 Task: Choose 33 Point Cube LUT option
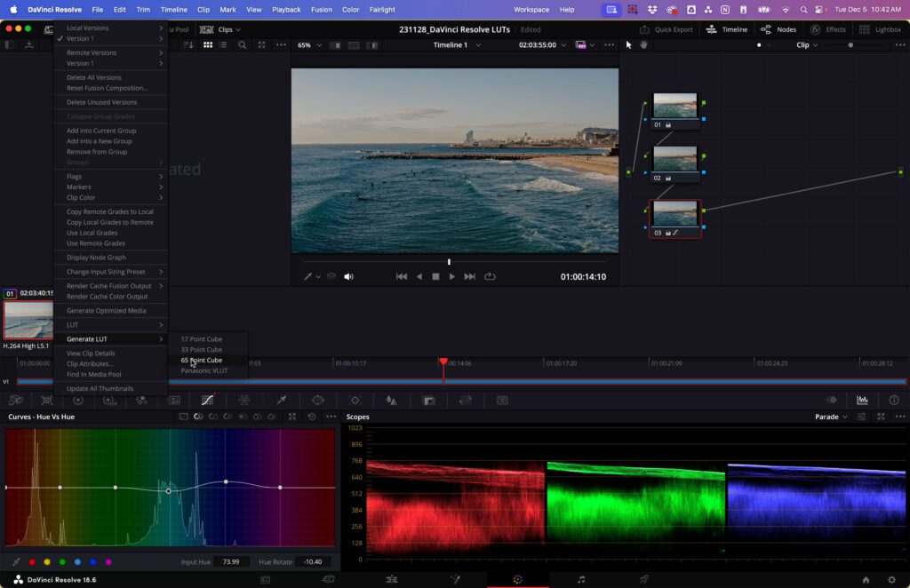pyautogui.click(x=208, y=350)
